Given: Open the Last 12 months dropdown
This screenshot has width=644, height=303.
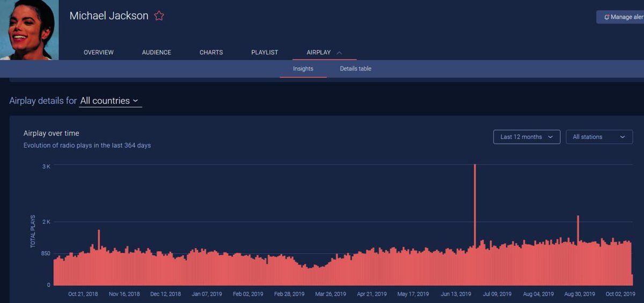Looking at the screenshot, I should [526, 137].
